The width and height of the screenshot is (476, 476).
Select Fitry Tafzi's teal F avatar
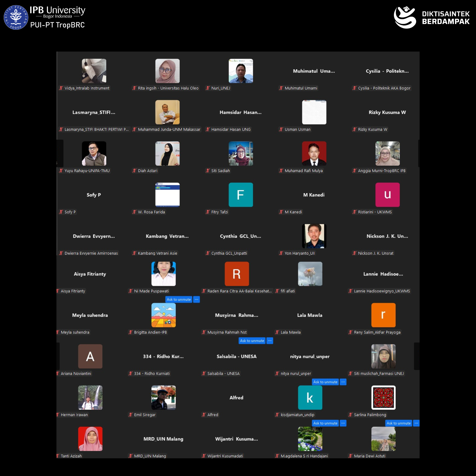pyautogui.click(x=241, y=195)
